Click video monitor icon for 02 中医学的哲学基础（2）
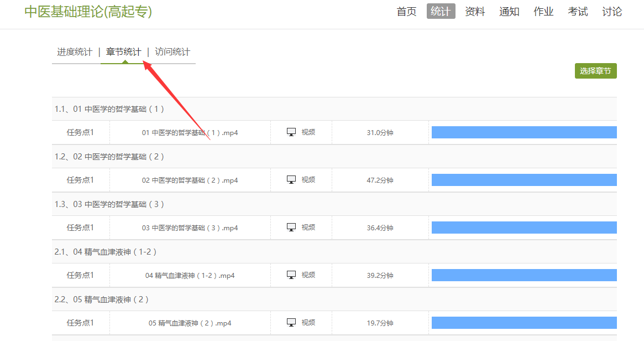 291,180
